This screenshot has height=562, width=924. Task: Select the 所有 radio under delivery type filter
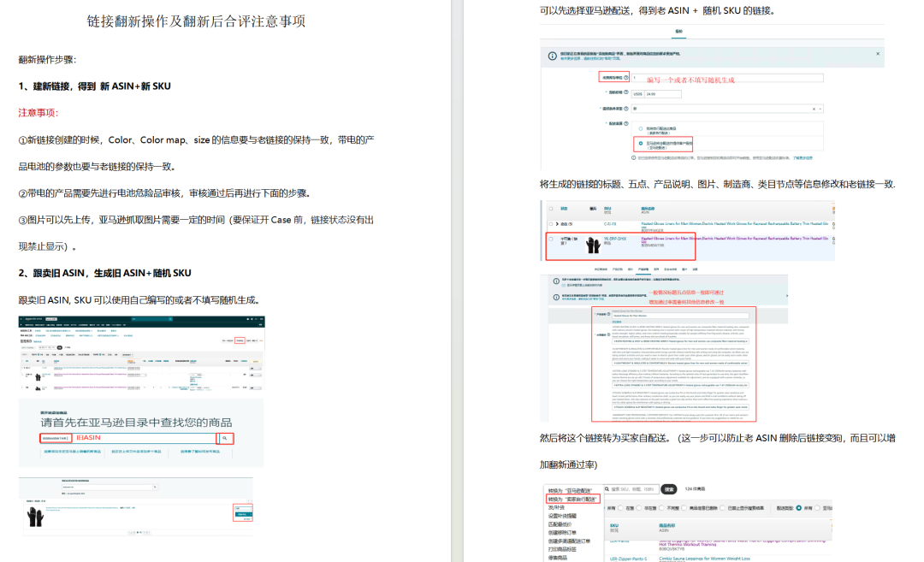(799, 508)
